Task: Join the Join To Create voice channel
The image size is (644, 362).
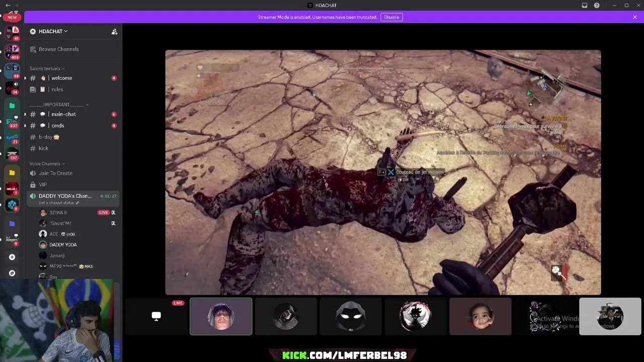Action: click(x=73, y=173)
